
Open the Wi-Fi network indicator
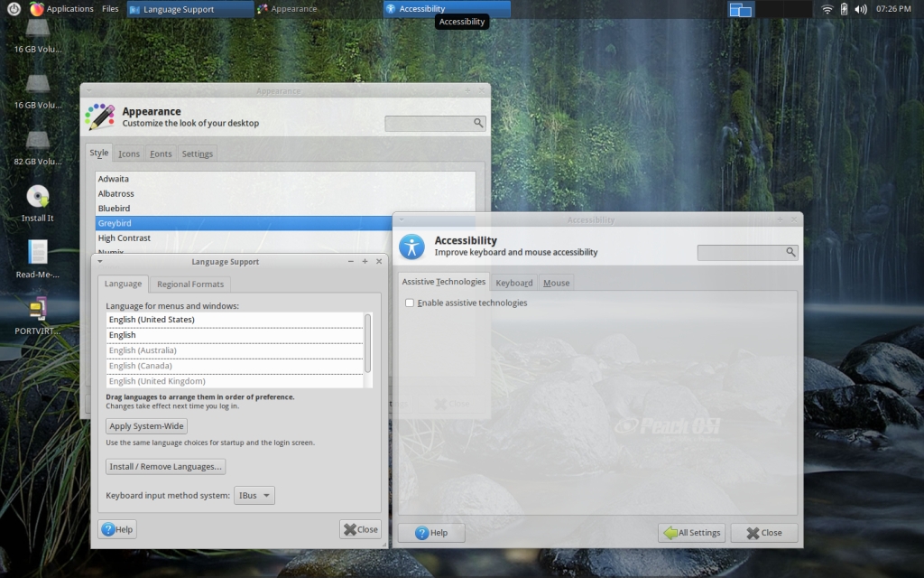pos(827,9)
